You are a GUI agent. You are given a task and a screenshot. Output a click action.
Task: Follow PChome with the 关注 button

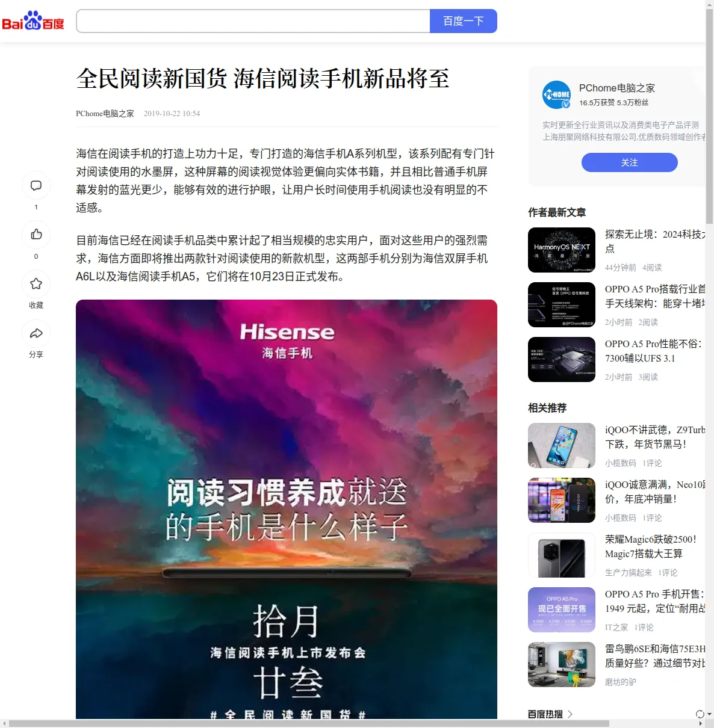tap(630, 162)
